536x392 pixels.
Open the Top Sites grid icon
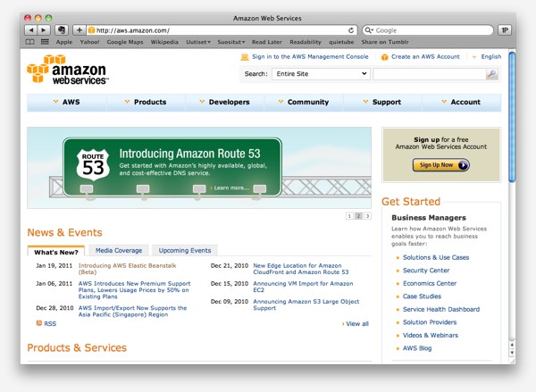tap(44, 41)
